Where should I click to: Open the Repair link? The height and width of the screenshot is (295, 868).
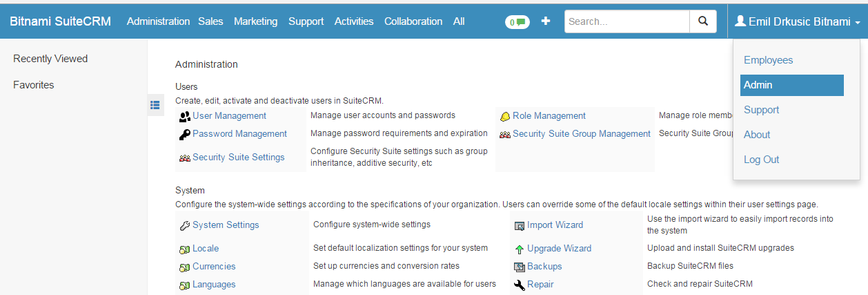540,285
